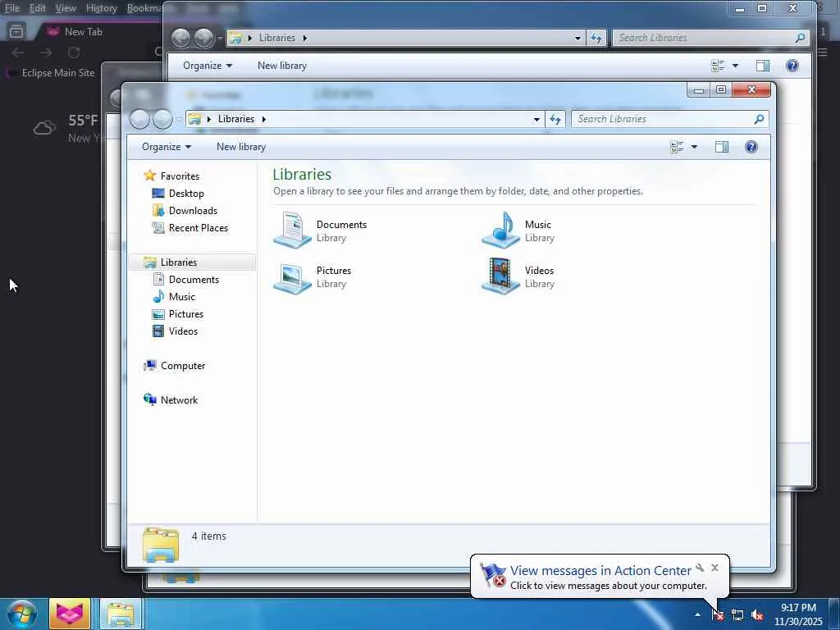The width and height of the screenshot is (840, 630).
Task: Select Desktop in the Favorites list
Action: [x=186, y=194]
